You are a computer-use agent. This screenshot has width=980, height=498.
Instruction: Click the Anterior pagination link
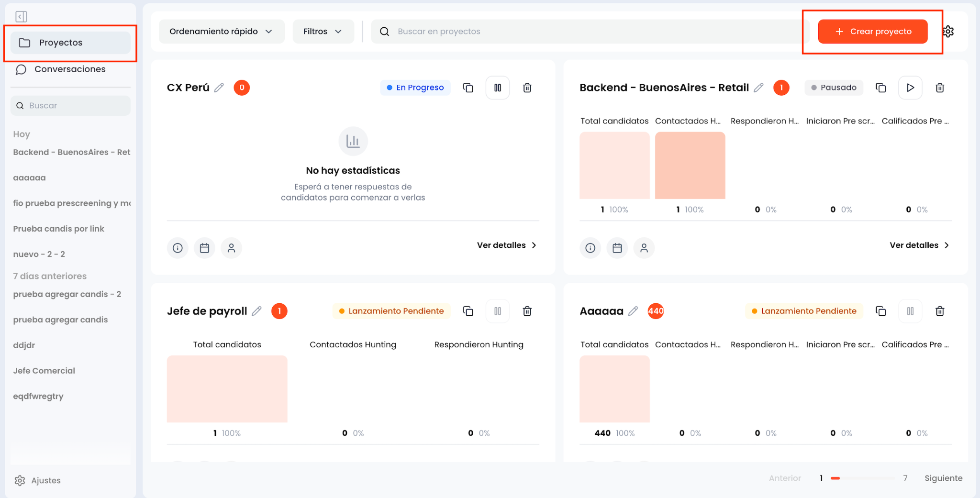click(785, 478)
